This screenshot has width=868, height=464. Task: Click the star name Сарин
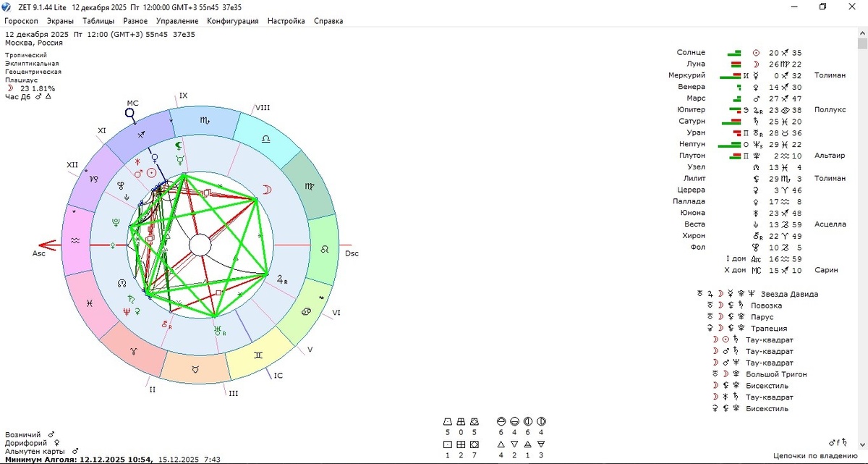click(x=825, y=271)
